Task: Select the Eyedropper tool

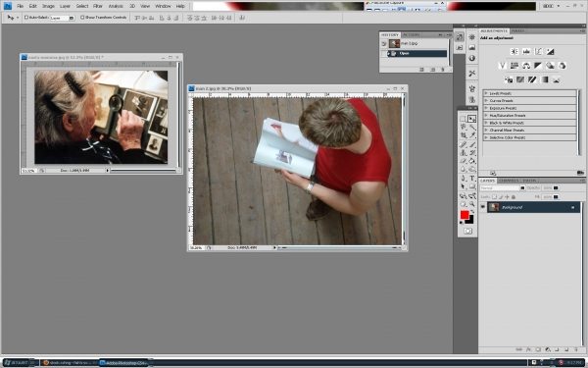Action: click(472, 134)
